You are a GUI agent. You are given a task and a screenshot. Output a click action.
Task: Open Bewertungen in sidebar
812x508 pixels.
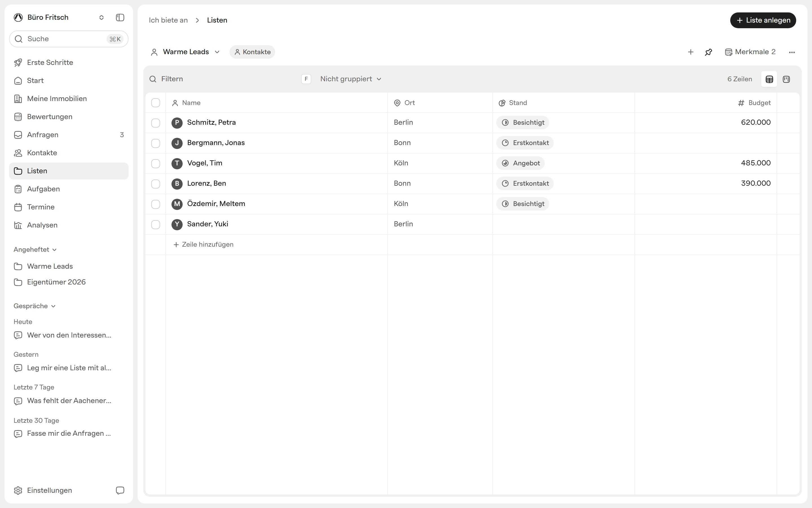(69, 117)
